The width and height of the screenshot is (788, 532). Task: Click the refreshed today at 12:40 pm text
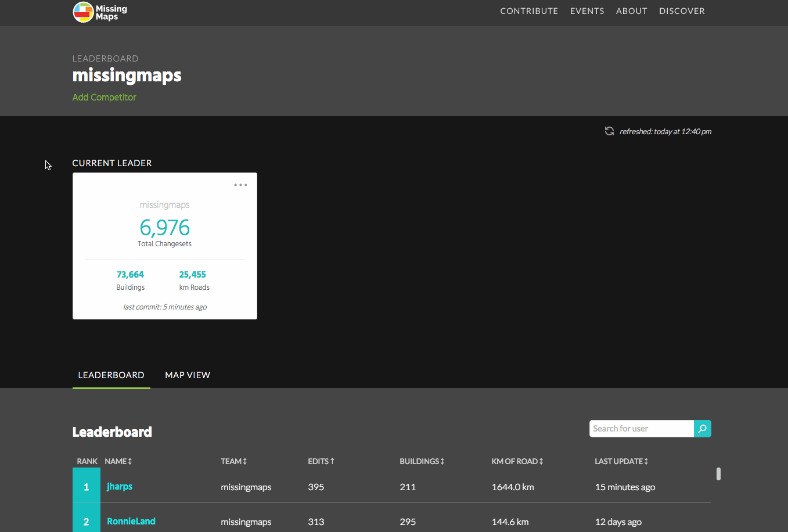[x=665, y=132]
